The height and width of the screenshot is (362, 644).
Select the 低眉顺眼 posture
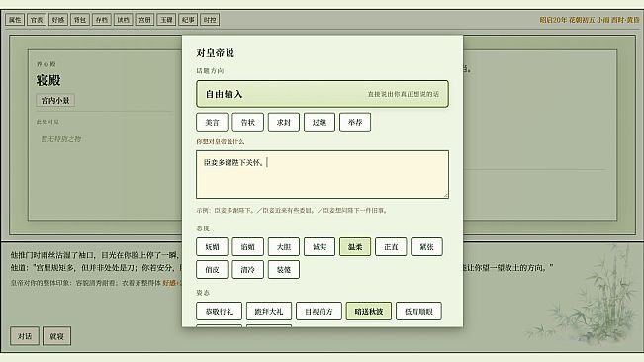point(418,312)
